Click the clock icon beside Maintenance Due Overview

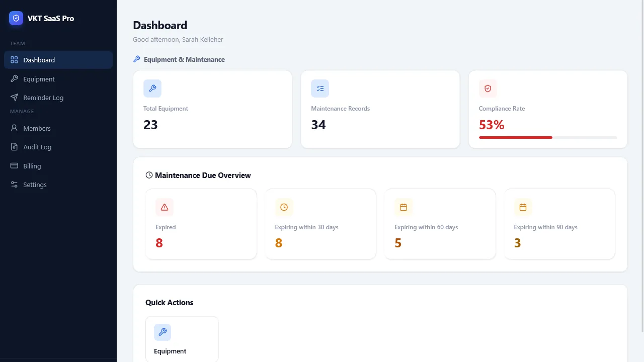point(149,175)
